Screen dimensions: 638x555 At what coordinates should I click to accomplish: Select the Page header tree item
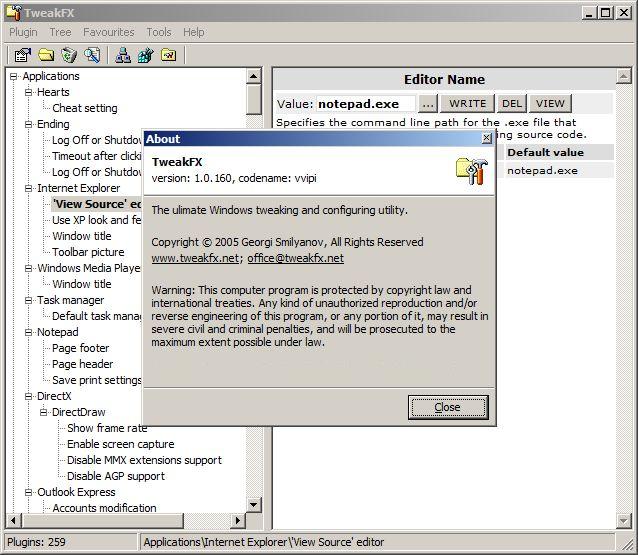click(83, 364)
